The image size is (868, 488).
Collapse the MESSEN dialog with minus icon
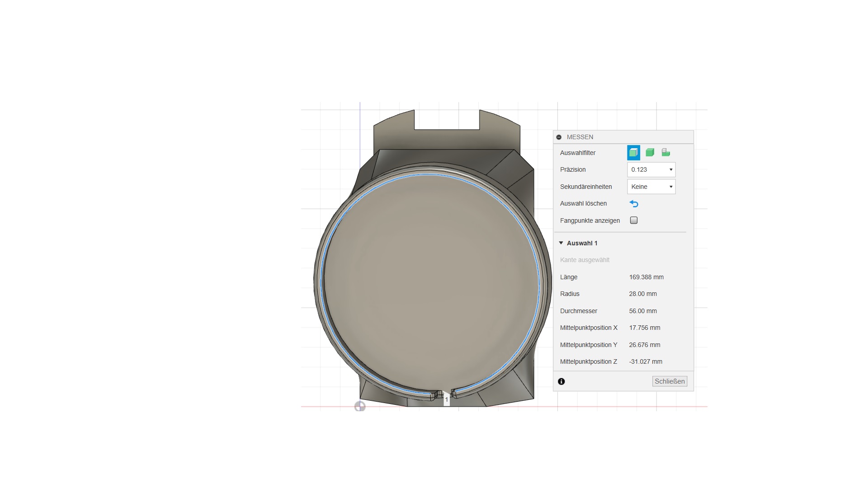tap(559, 137)
